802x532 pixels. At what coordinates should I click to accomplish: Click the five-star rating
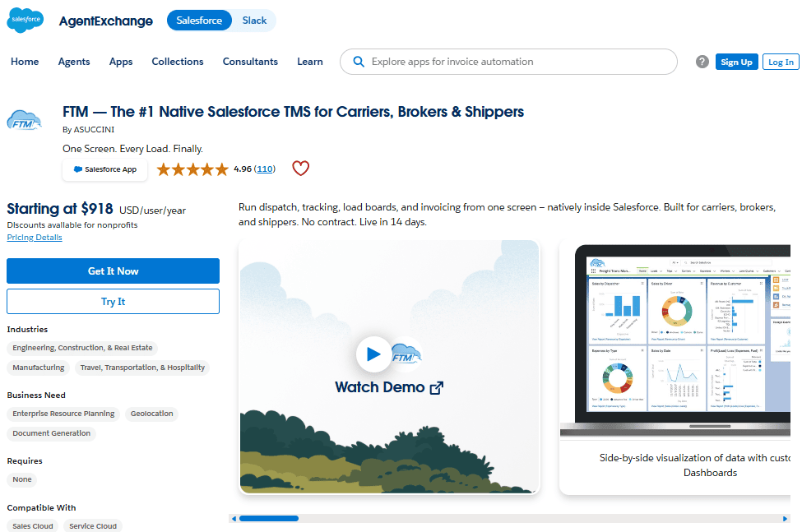192,169
